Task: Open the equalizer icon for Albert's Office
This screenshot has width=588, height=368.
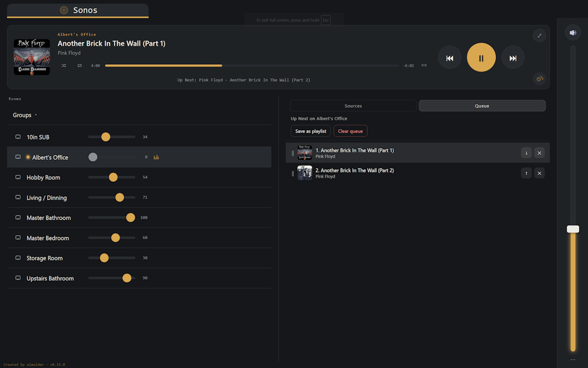Action: pos(156,157)
